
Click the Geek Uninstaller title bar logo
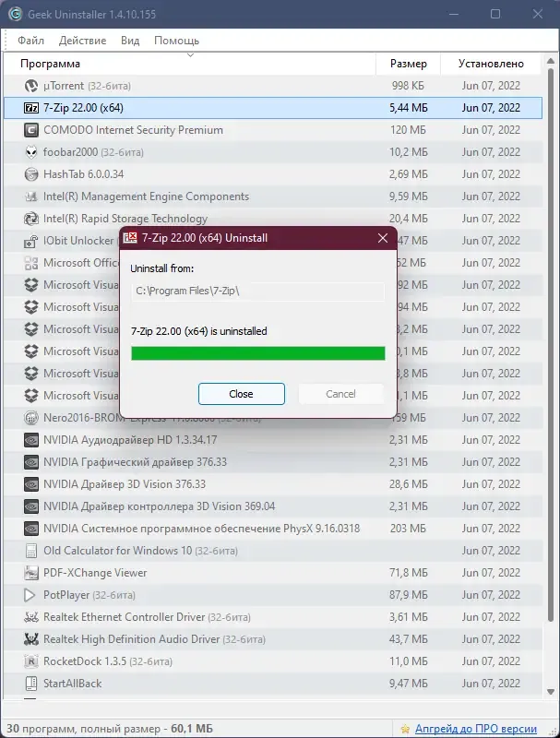(x=15, y=14)
